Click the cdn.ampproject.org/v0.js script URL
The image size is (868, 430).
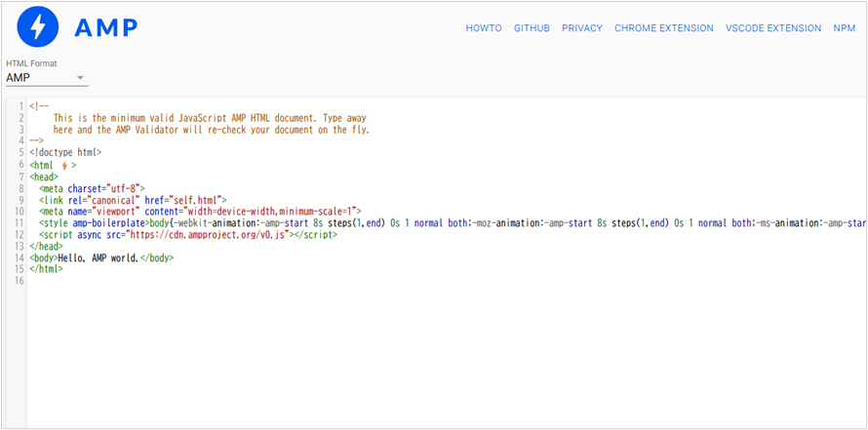[210, 235]
